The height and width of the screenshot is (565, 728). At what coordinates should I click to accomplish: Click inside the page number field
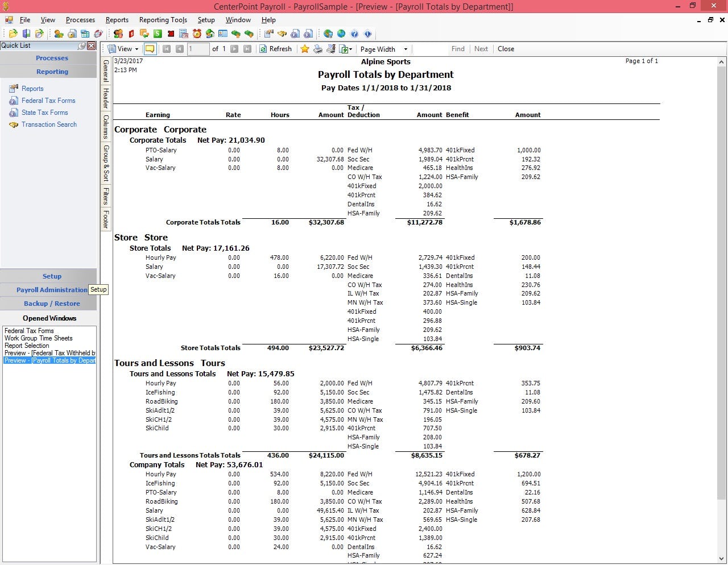coord(198,49)
